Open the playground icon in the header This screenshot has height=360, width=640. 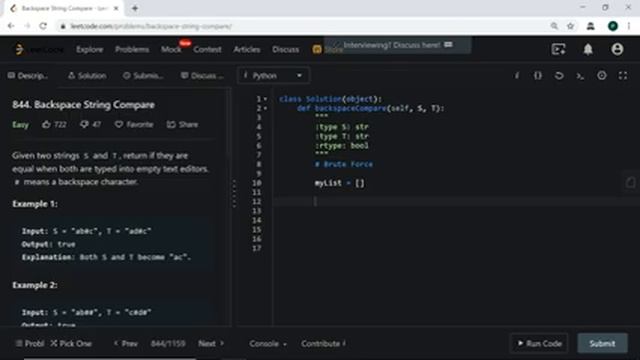pyautogui.click(x=558, y=49)
